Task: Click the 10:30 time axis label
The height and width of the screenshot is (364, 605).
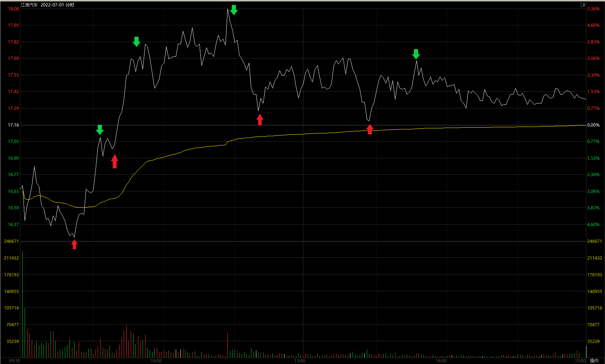Action: tap(156, 360)
